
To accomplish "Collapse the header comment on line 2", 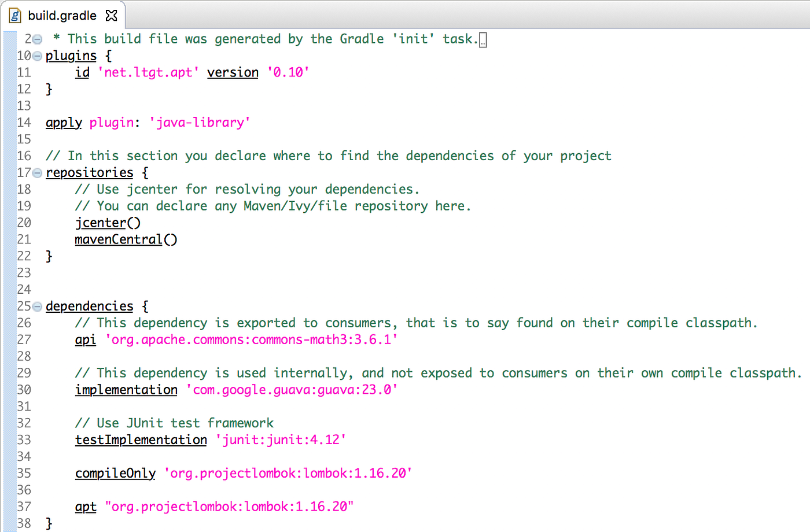I will tap(36, 39).
